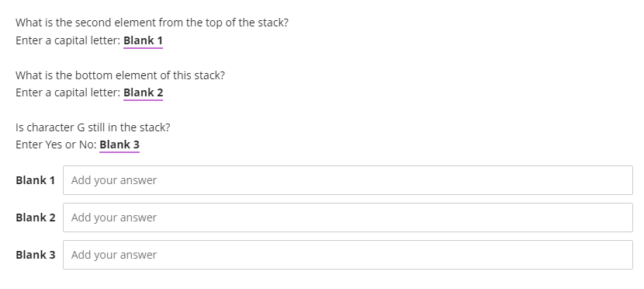644x289 pixels.
Task: Click the second 'Enter a capital letter:' prompt
Action: 68,93
